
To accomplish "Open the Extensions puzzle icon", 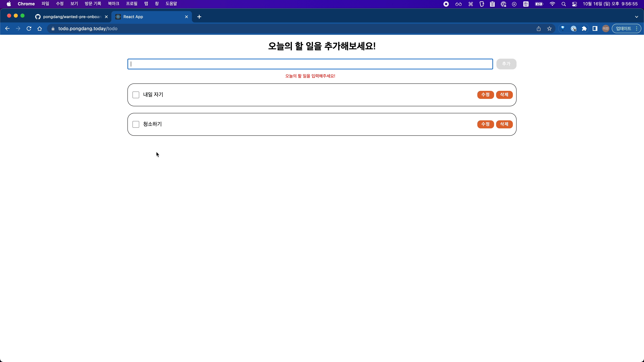I will (x=584, y=28).
